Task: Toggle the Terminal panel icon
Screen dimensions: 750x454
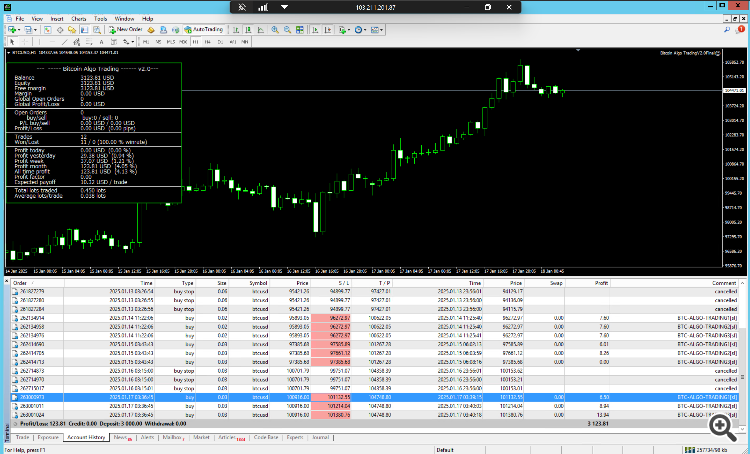Action: pos(84,30)
